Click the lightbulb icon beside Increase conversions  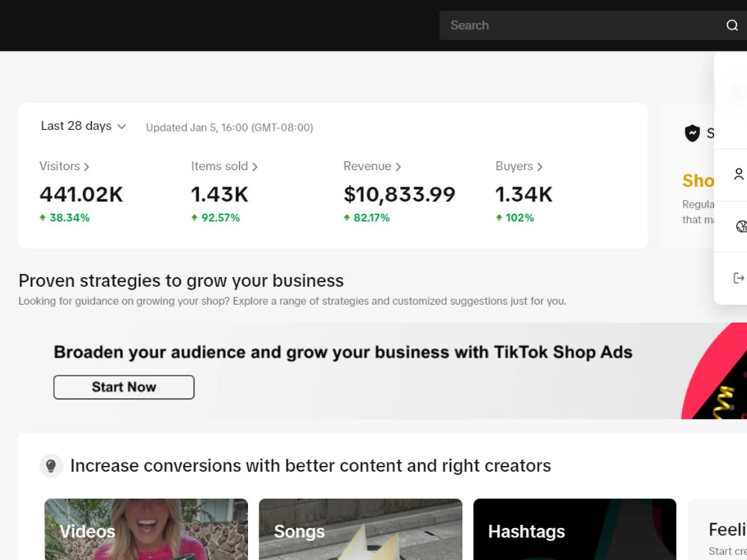51,466
